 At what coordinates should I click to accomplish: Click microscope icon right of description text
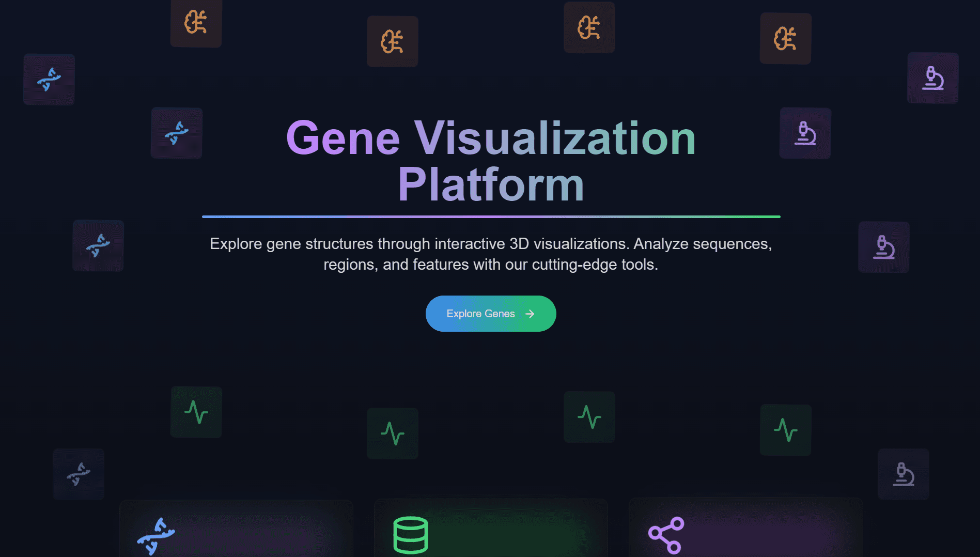[883, 247]
